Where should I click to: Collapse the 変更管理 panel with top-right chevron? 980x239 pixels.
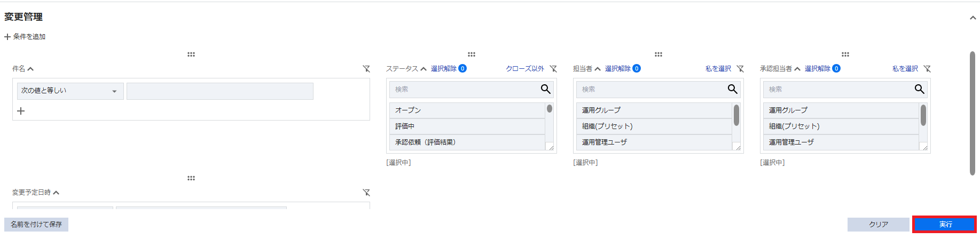(973, 18)
